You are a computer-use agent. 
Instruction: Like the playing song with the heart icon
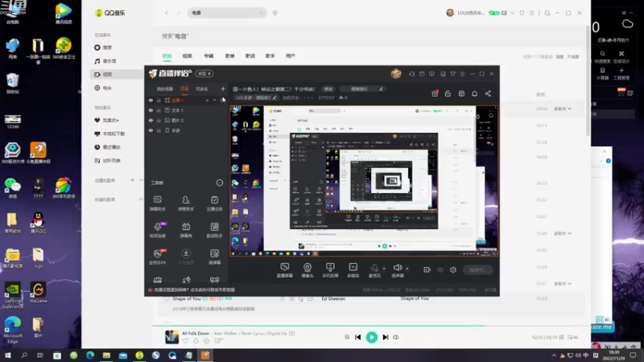coord(185,341)
